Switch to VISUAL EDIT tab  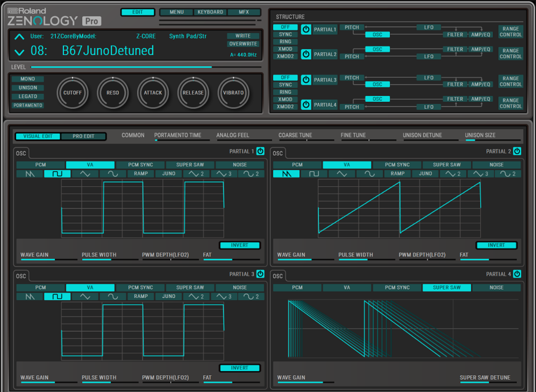pyautogui.click(x=38, y=136)
